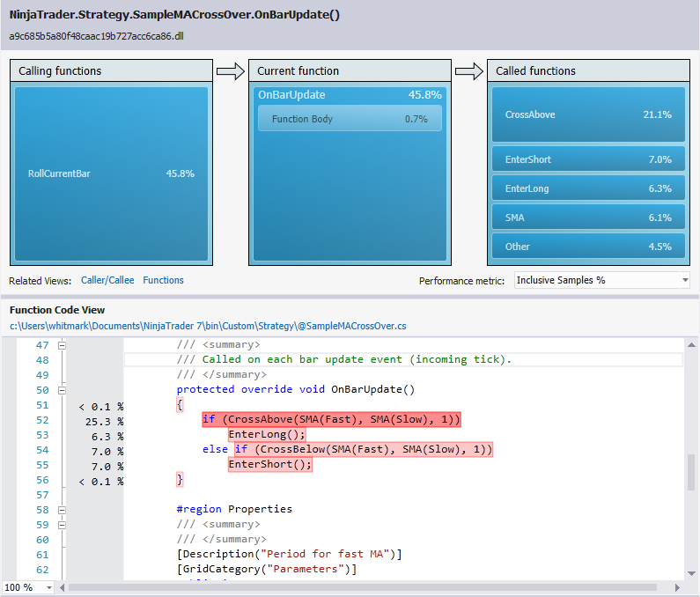Click the GridCategory("Parameters") line

[267, 569]
